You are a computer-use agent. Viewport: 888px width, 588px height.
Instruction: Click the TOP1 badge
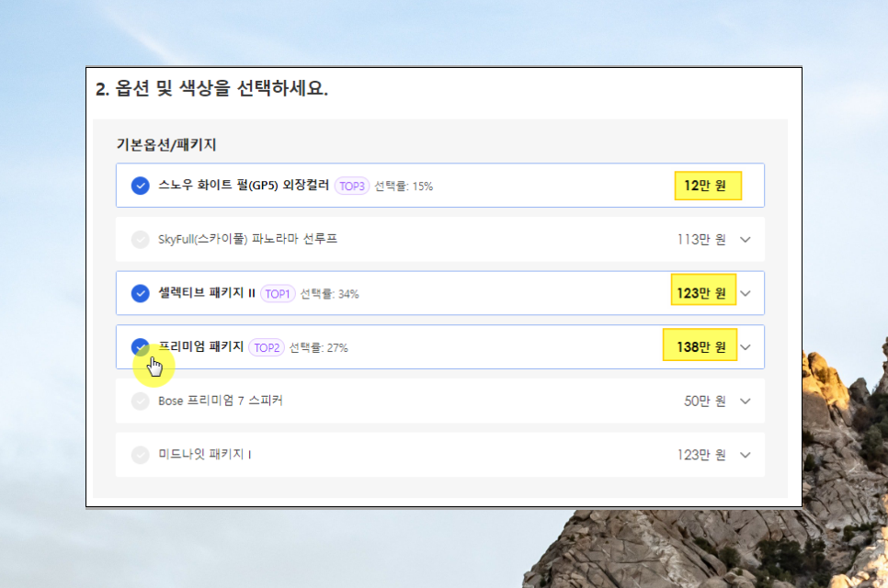(x=278, y=294)
